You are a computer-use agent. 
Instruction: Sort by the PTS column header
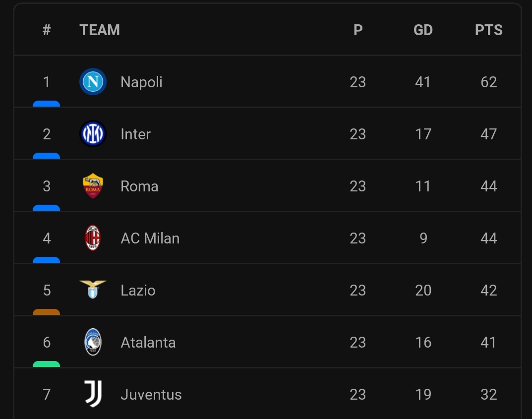(x=488, y=30)
